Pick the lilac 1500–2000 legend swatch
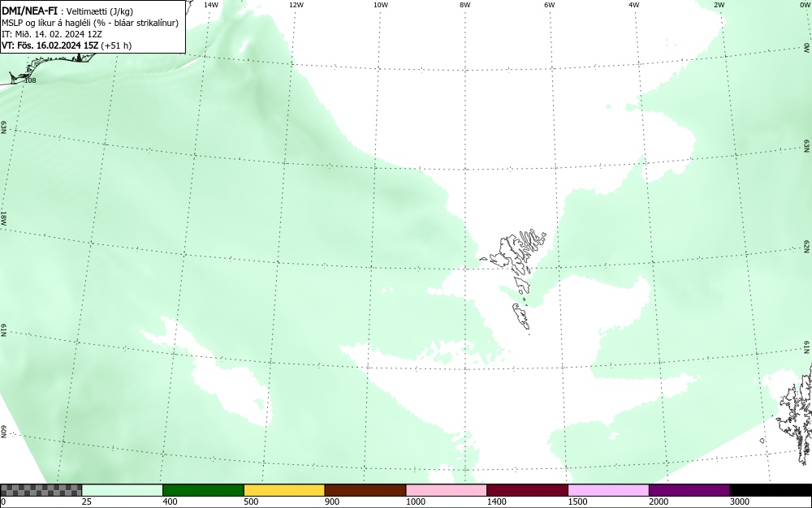812x508 pixels. tap(608, 490)
